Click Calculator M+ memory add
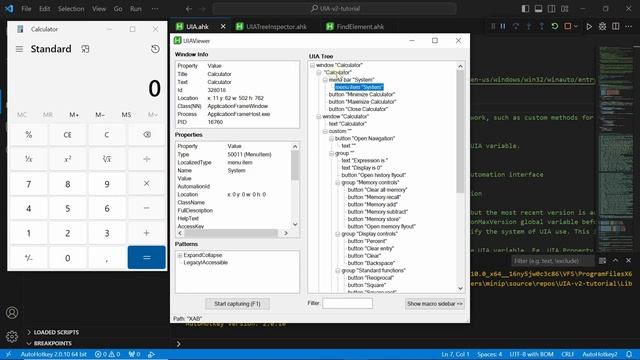The image size is (640, 360). tap(74, 115)
